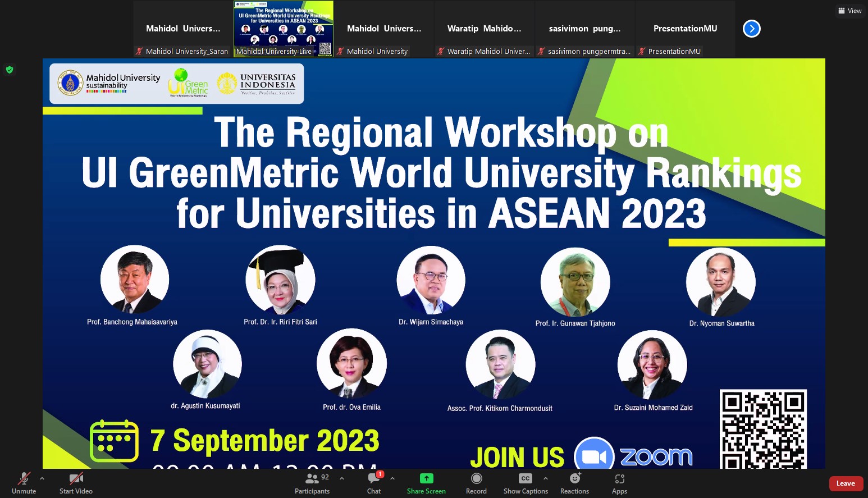Viewport: 868px width, 498px height.
Task: Start Video camera toggle
Action: pos(76,482)
